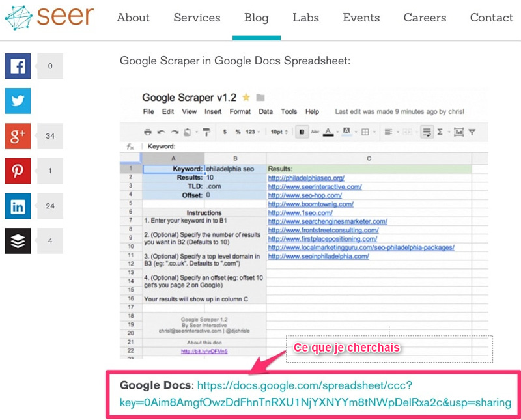The height and width of the screenshot is (420, 521).
Task: Pick a text color with the underlined A
Action: [328, 132]
